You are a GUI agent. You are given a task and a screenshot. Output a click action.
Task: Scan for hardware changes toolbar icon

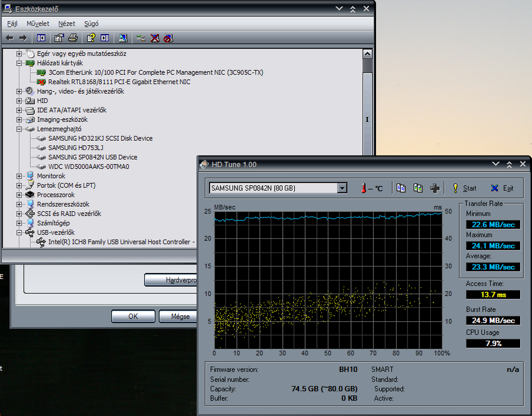(x=123, y=38)
